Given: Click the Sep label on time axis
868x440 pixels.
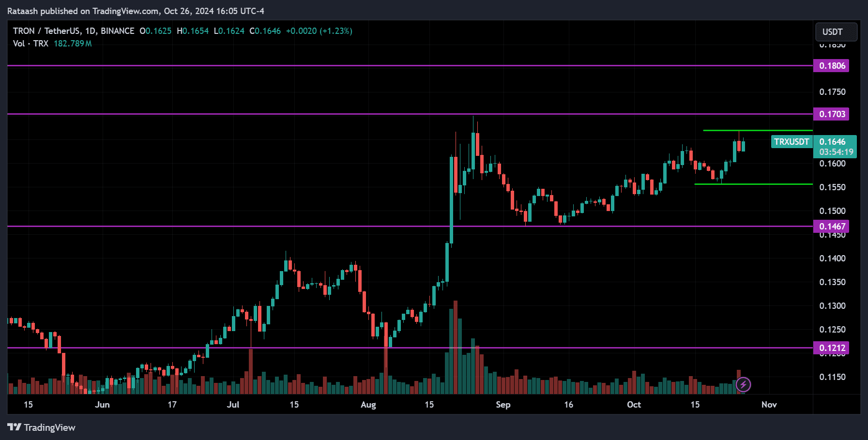Looking at the screenshot, I should (x=503, y=405).
